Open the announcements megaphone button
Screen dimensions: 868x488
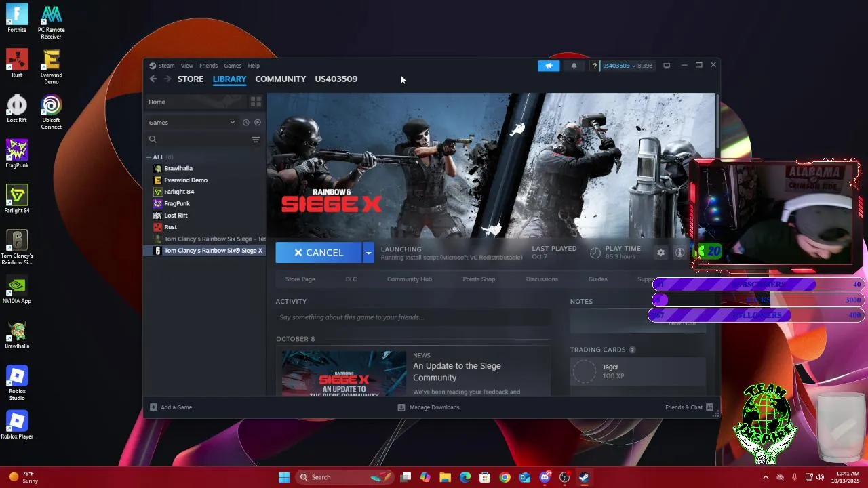point(549,66)
